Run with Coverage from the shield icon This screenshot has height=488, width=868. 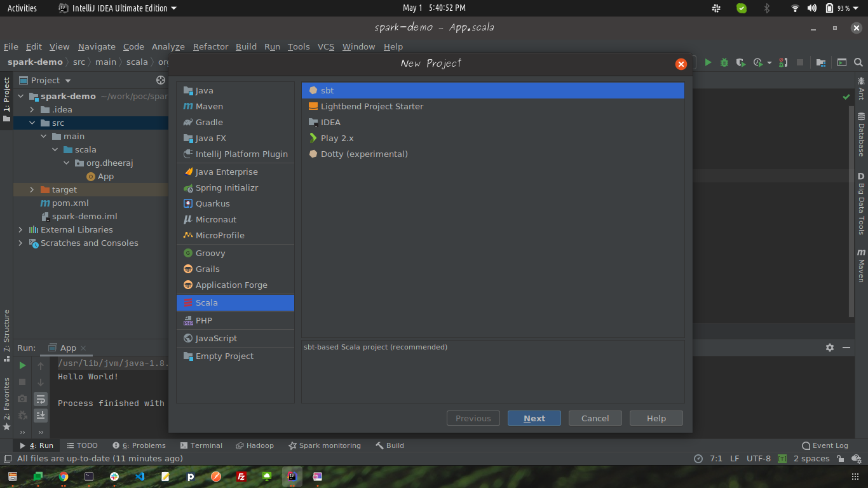coord(740,62)
